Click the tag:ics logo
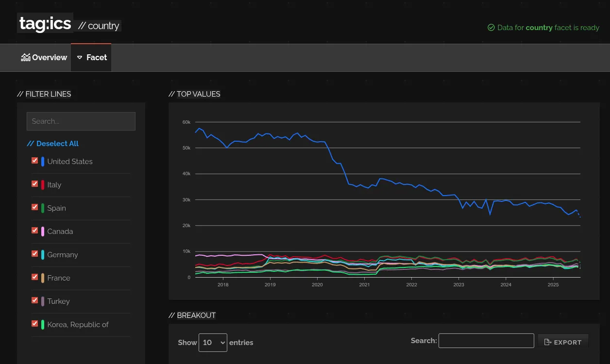Viewport: 610px width, 364px height. [x=45, y=23]
